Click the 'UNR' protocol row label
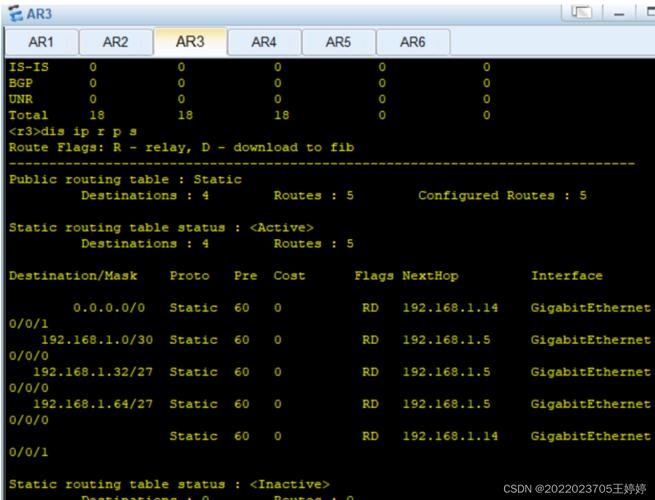Screen dimensions: 655x500 coord(21,99)
